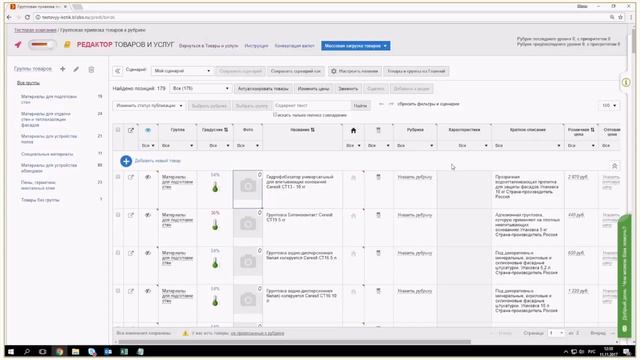Click the yellow lock icon beside the editor title
This screenshot has width=640, height=360.
pyautogui.click(x=67, y=44)
